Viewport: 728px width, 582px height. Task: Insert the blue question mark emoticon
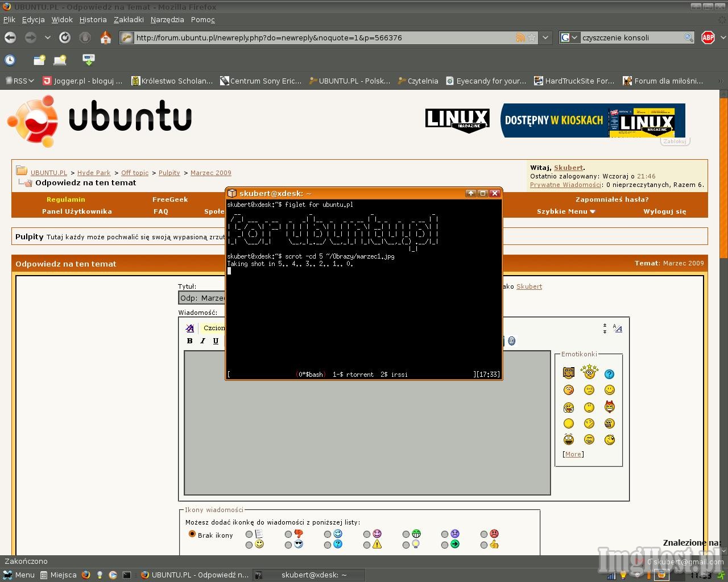[x=609, y=374]
